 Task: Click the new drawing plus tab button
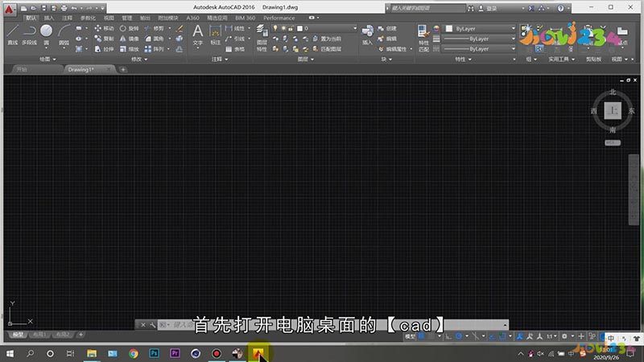pos(123,69)
